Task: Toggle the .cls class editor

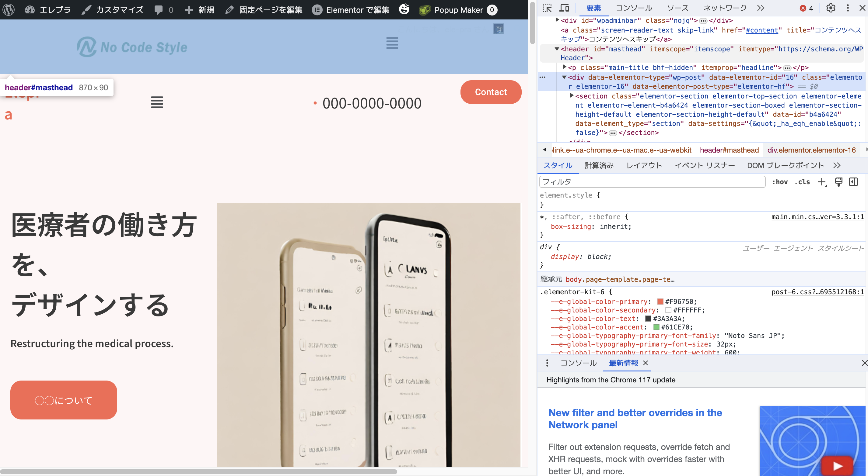Action: click(802, 182)
